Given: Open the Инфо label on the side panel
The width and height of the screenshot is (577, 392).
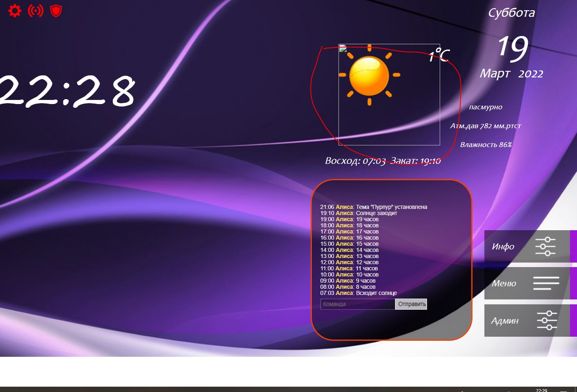Looking at the screenshot, I should click(x=503, y=246).
